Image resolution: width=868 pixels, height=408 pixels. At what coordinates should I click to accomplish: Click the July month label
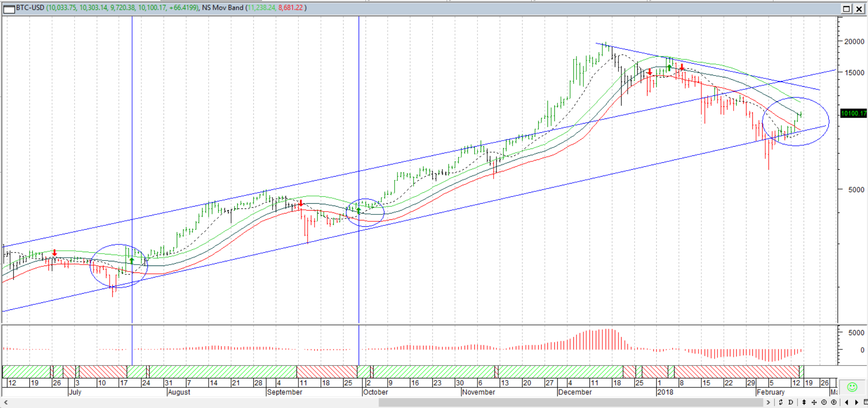(x=75, y=392)
